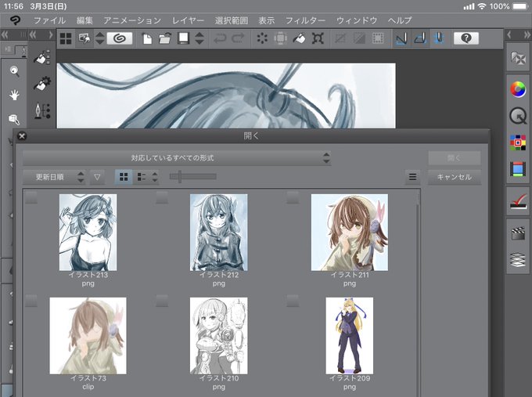Create a new document with page icon

click(x=146, y=38)
